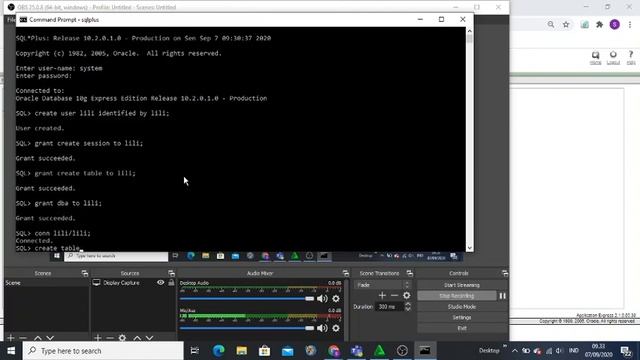Mute the Mic/Aux channel
This screenshot has height=360, width=640.
[x=322, y=328]
